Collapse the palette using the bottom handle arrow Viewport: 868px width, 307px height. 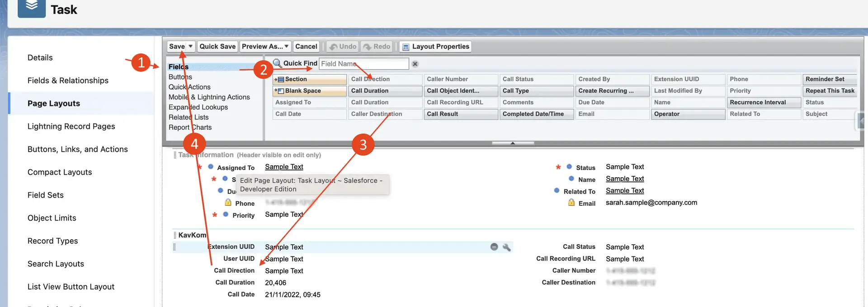(x=513, y=143)
